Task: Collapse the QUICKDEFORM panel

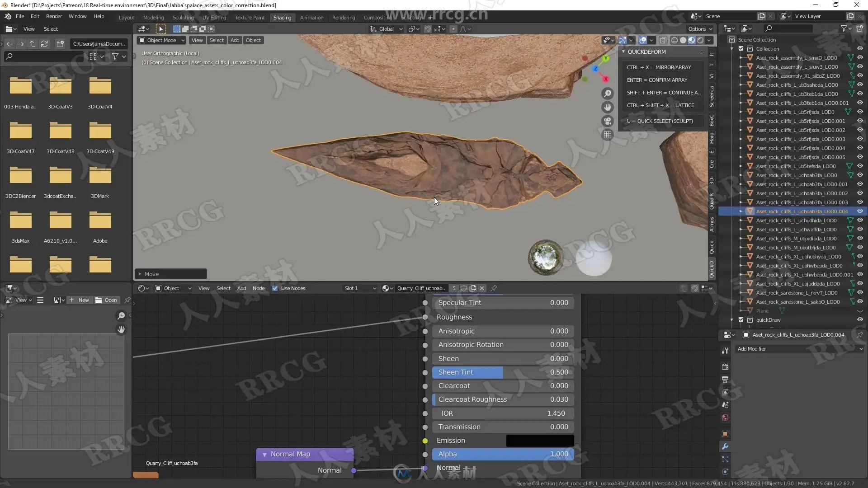Action: pos(624,52)
